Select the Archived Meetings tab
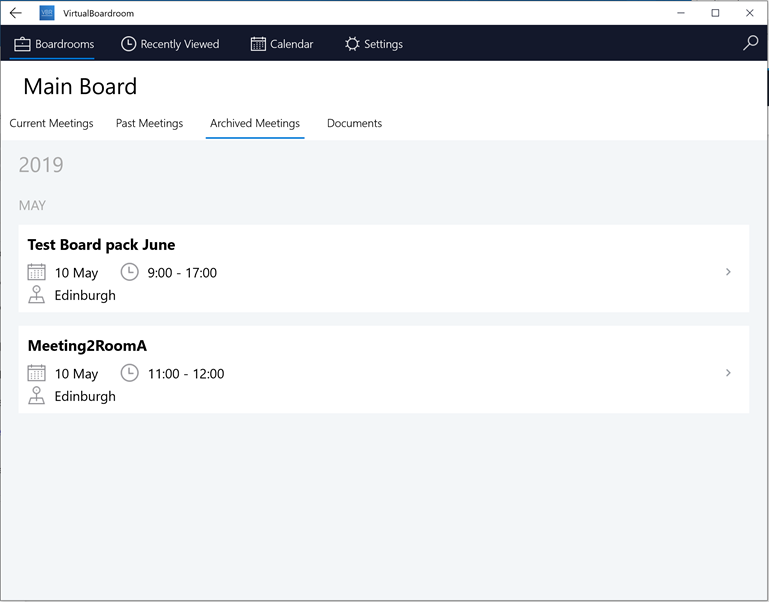Image resolution: width=769 pixels, height=602 pixels. point(255,123)
